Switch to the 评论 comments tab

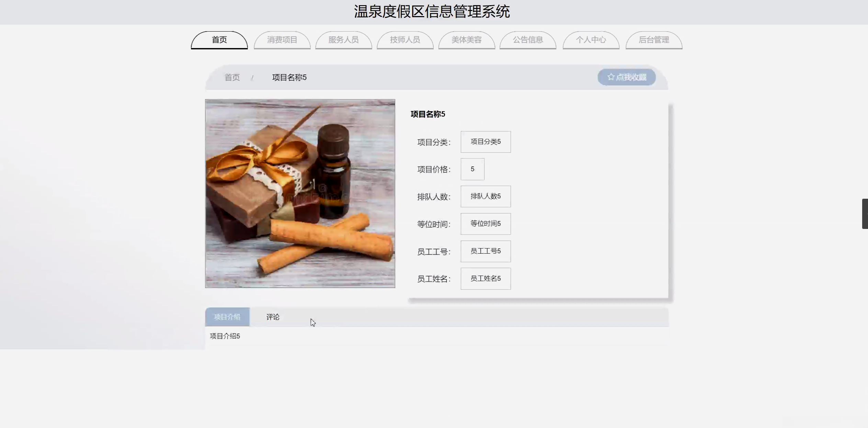(x=273, y=317)
